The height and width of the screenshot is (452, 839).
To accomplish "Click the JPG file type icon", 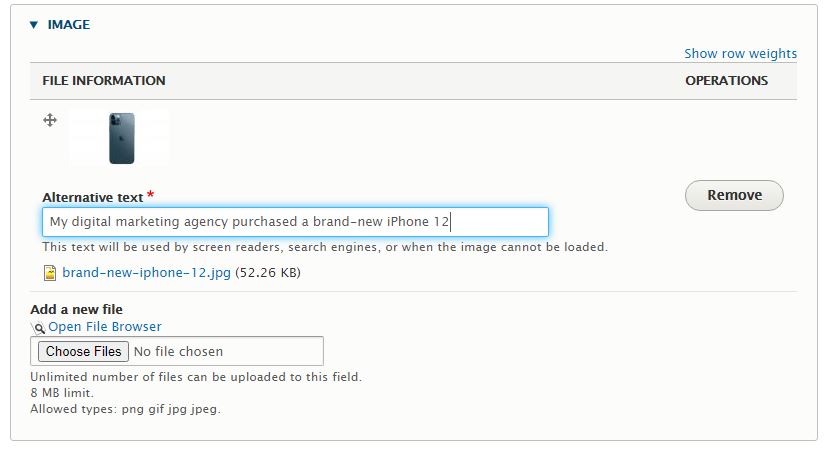I will tap(50, 273).
